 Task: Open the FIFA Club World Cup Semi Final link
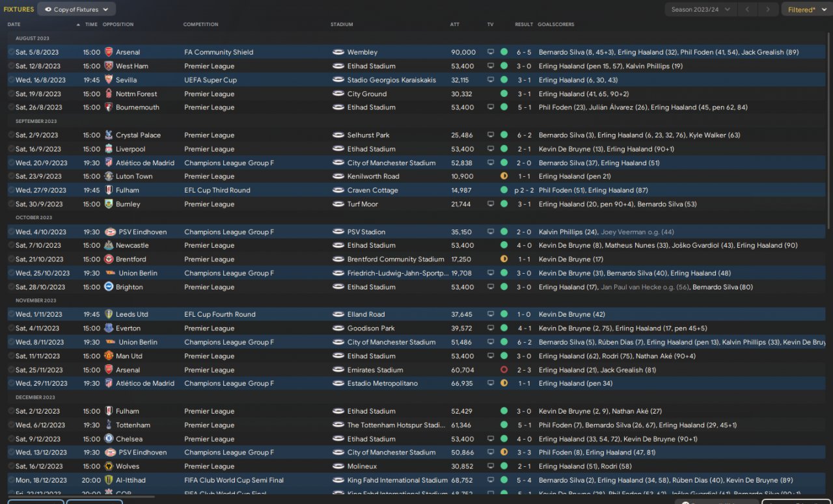[234, 481]
